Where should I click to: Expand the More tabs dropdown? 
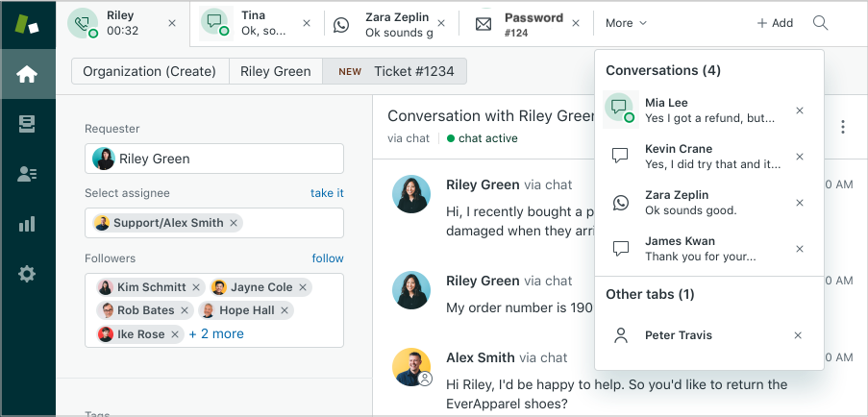[626, 23]
